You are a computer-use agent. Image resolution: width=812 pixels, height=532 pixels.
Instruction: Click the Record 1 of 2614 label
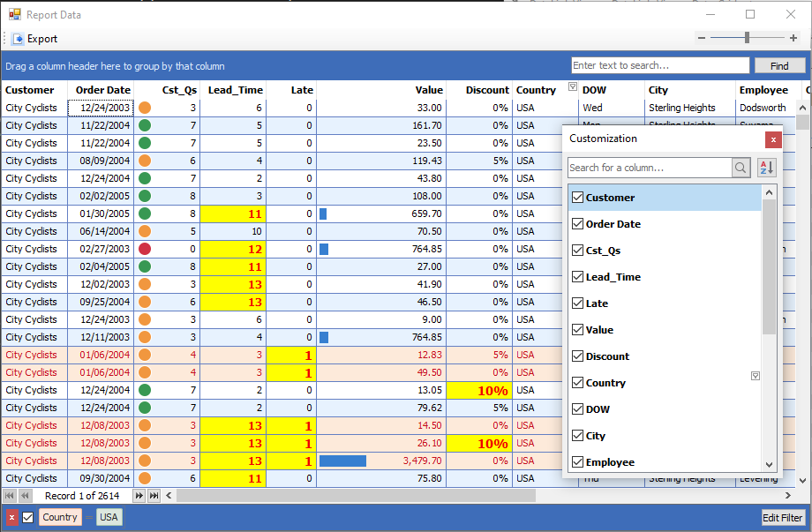pos(82,496)
